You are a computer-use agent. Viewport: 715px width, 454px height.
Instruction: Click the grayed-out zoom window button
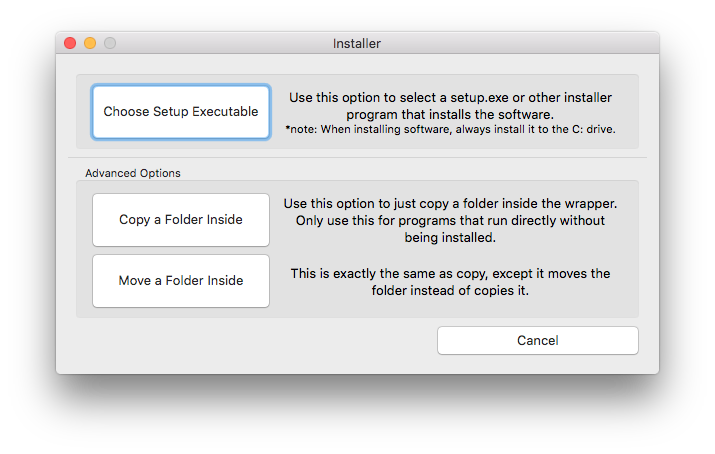click(x=110, y=43)
